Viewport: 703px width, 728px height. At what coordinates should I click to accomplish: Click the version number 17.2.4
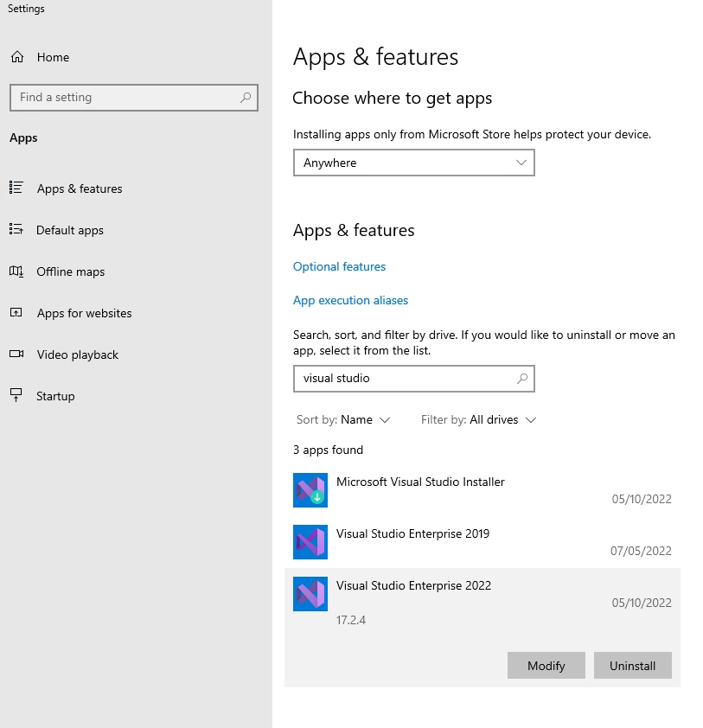point(351,620)
